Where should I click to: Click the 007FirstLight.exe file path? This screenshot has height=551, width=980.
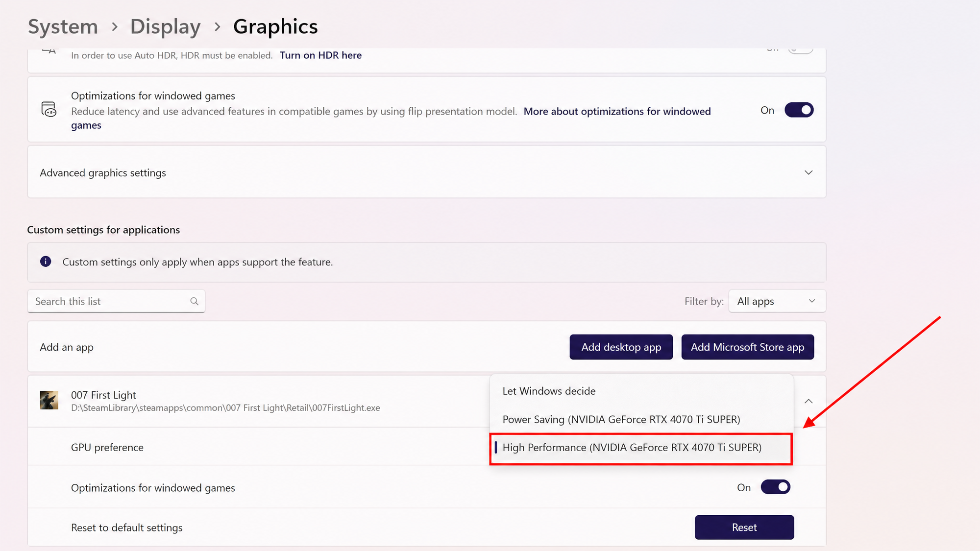pyautogui.click(x=225, y=407)
